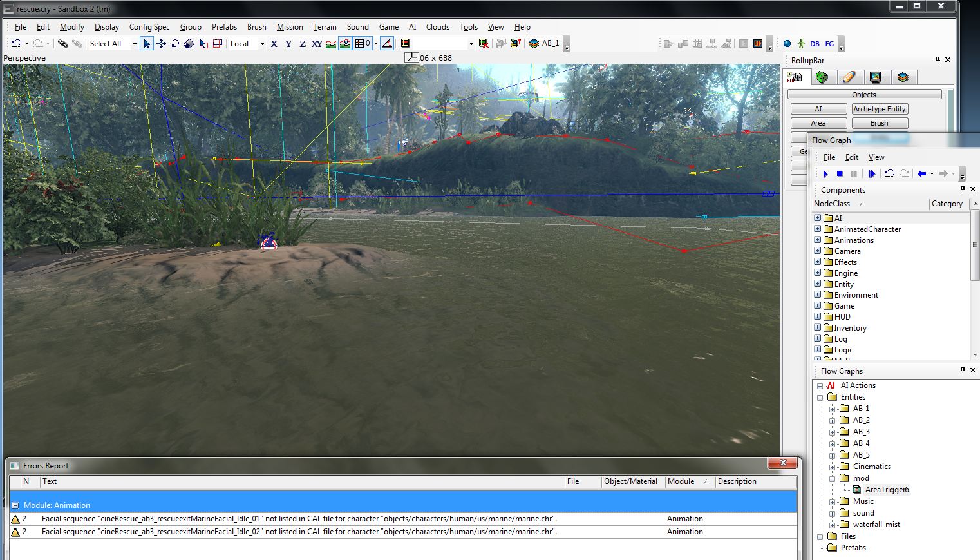Open the green figure Character Editor icon

click(800, 44)
